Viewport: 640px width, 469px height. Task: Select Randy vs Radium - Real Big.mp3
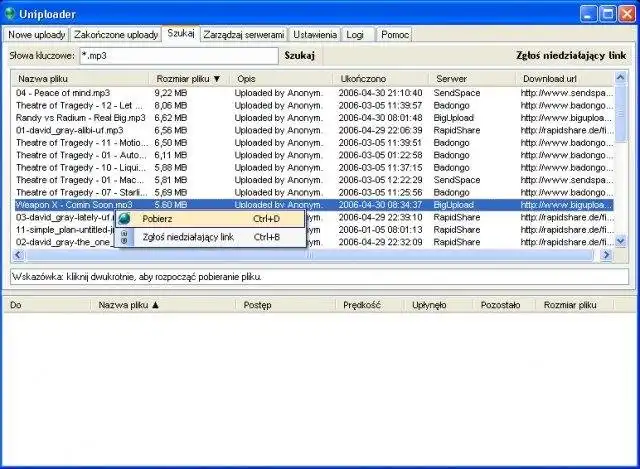(x=314, y=118)
